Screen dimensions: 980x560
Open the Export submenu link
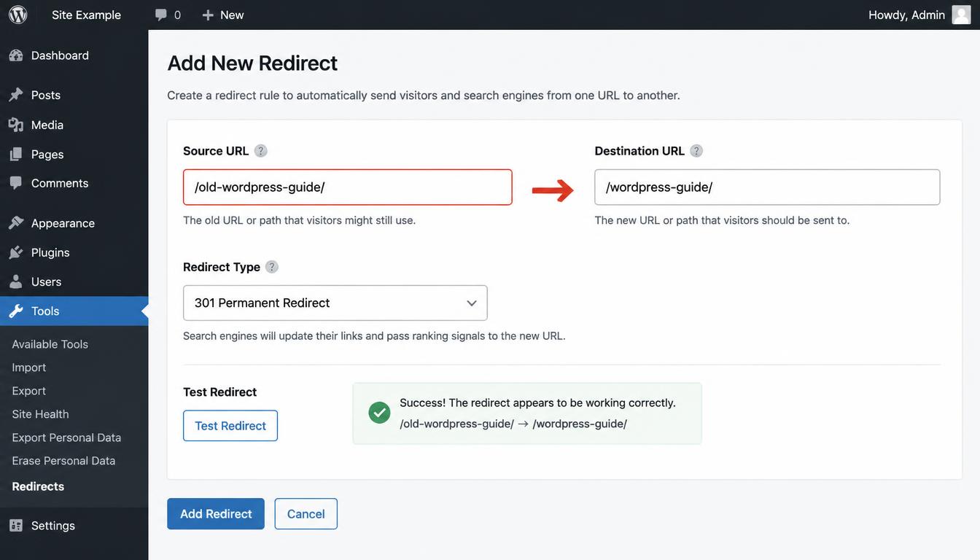(x=29, y=391)
